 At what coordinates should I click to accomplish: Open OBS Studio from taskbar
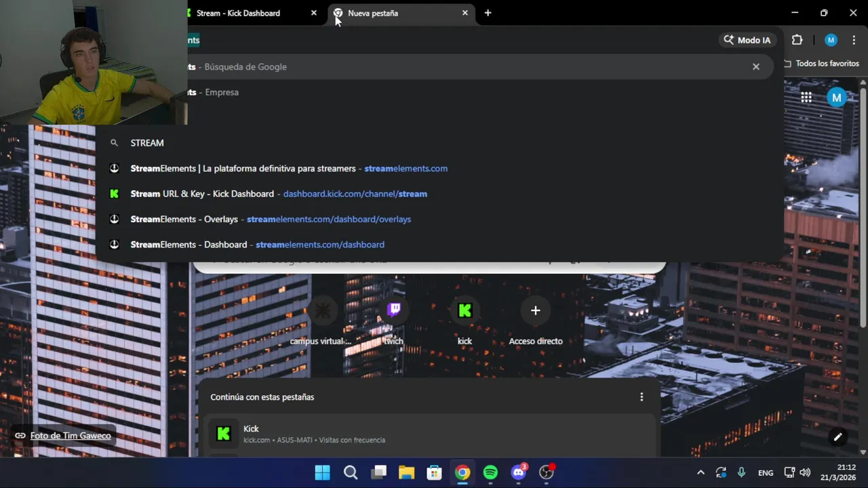pyautogui.click(x=547, y=472)
